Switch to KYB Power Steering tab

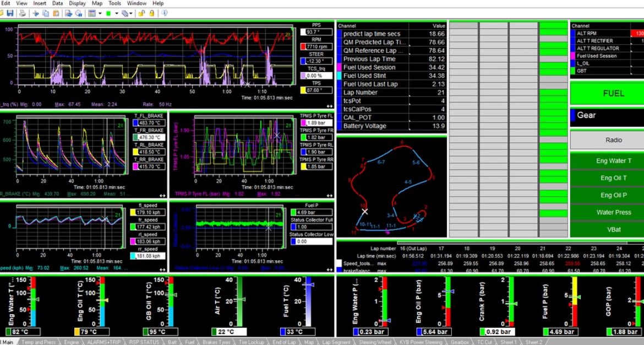[x=421, y=342]
